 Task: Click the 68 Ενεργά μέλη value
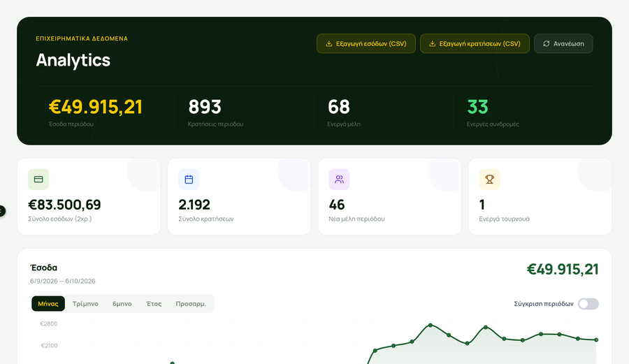pyautogui.click(x=339, y=107)
